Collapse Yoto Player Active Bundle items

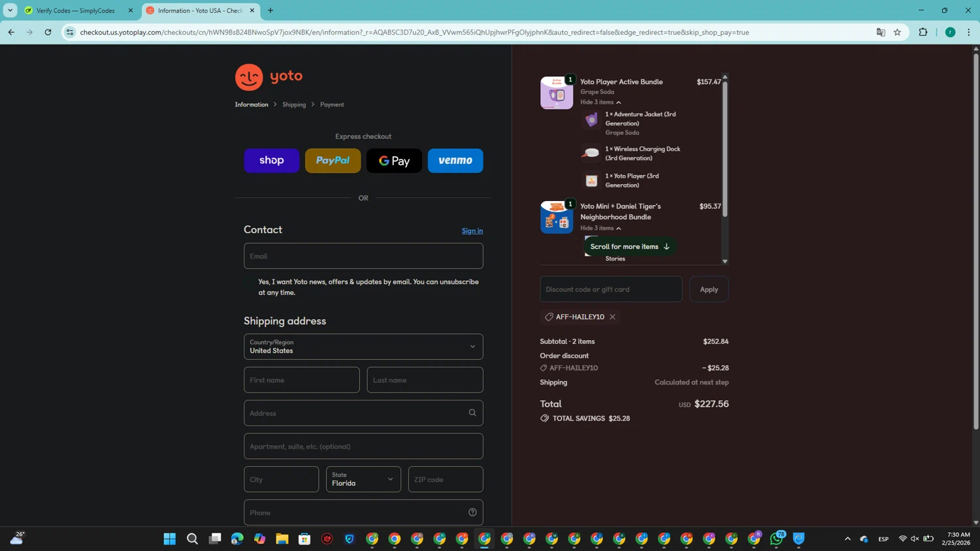(x=600, y=102)
